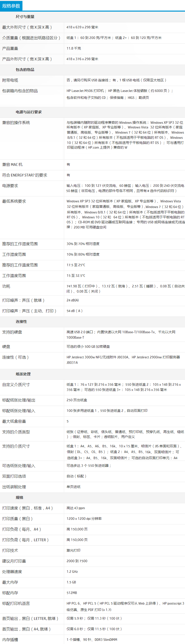Click the 打印负荷（每月，LETTER）label
The height and width of the screenshot is (644, 185).
click(x=26, y=540)
